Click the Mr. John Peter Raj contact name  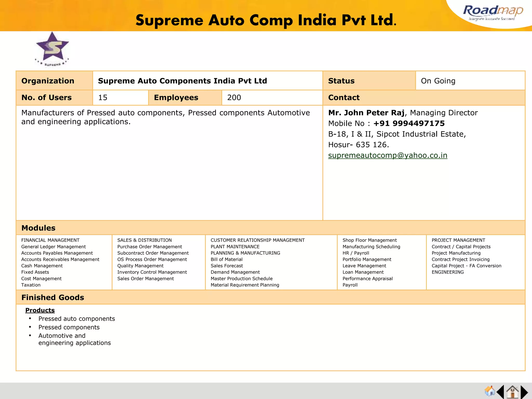(x=366, y=113)
